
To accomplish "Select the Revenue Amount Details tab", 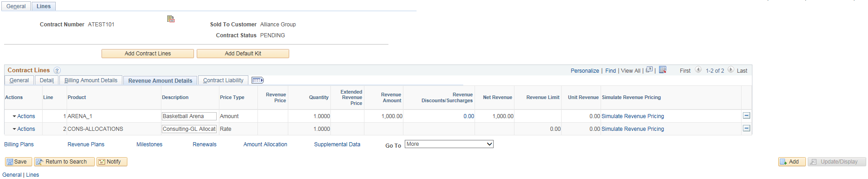I will [x=160, y=80].
